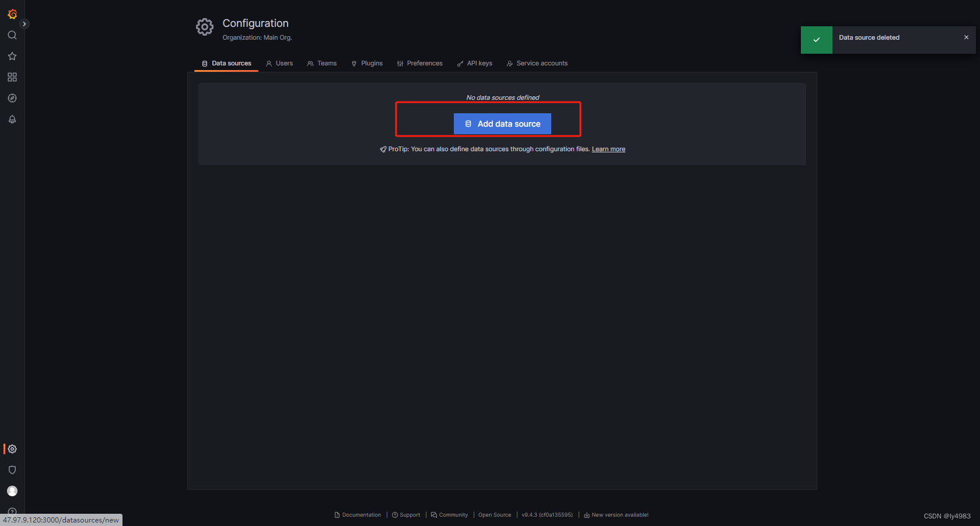The image size is (980, 526).
Task: Click the Add data source button
Action: [502, 124]
